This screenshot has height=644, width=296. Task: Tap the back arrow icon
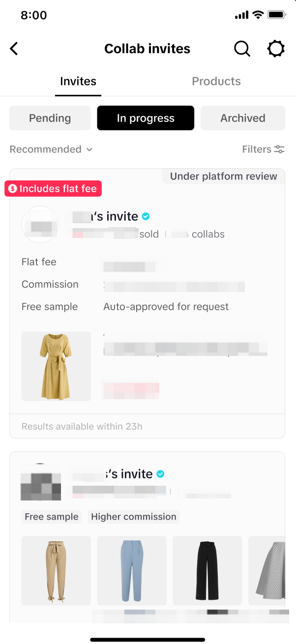click(x=14, y=49)
